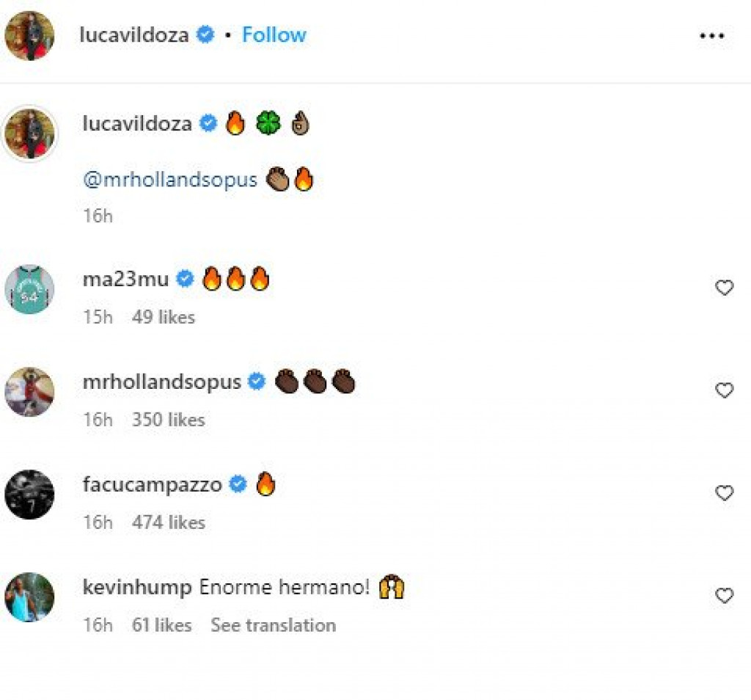Like the mrhollandsopus comment
Viewport: 751px width, 700px height.
click(x=724, y=391)
